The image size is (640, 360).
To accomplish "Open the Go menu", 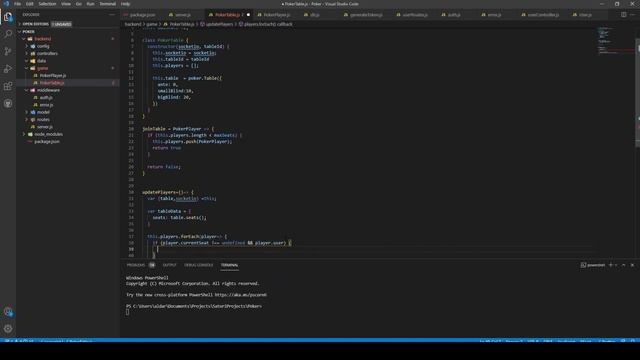I will (x=79, y=4).
